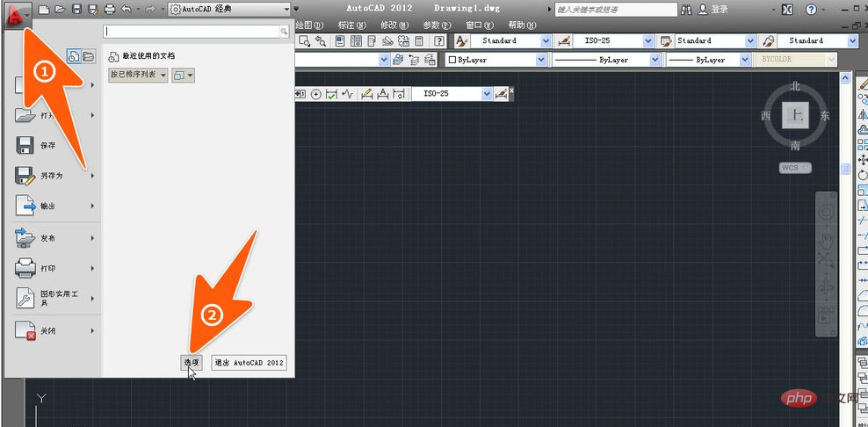This screenshot has height=427, width=868.
Task: Show recent documents view icon
Action: 74,56
